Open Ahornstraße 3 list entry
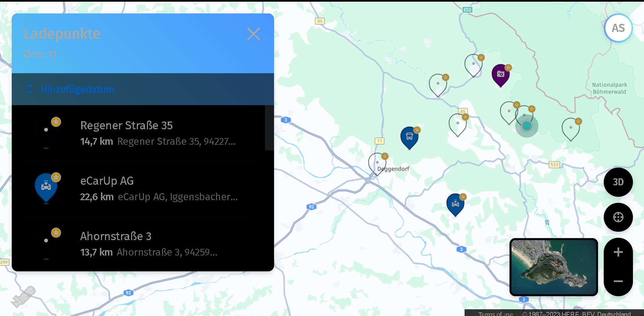The width and height of the screenshot is (644, 316). (x=141, y=244)
